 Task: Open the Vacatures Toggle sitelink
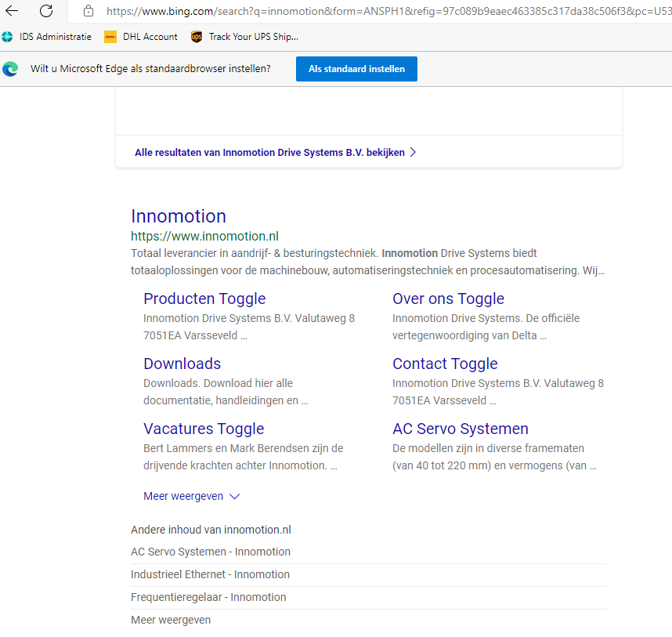tap(204, 429)
